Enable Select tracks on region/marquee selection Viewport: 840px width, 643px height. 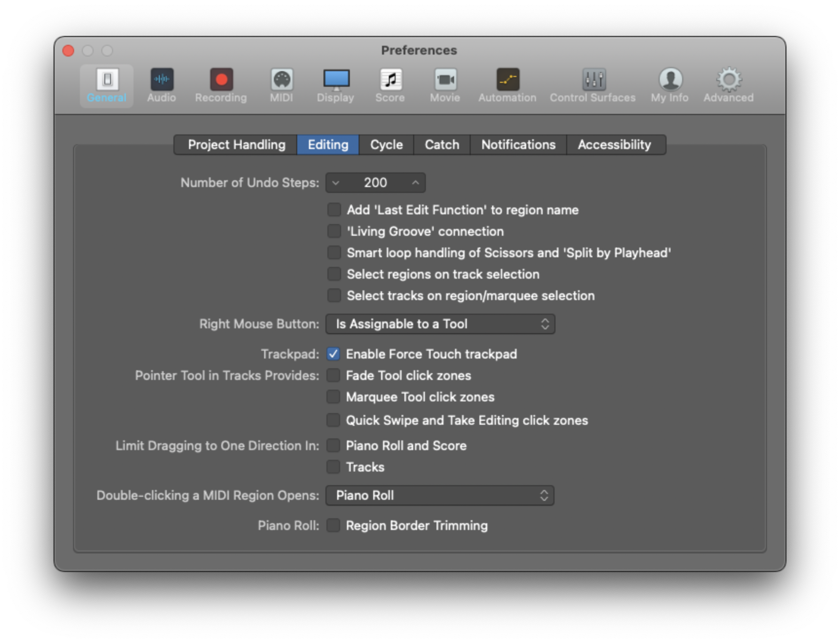tap(334, 296)
